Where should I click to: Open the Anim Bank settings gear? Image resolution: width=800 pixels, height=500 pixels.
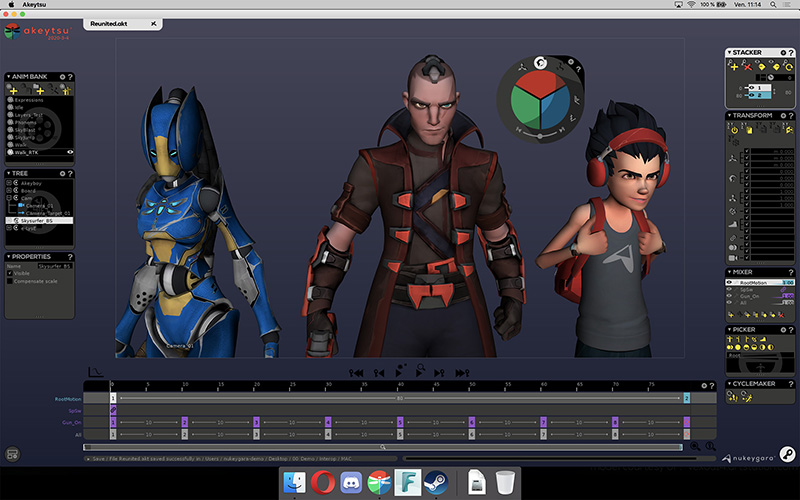[62, 76]
